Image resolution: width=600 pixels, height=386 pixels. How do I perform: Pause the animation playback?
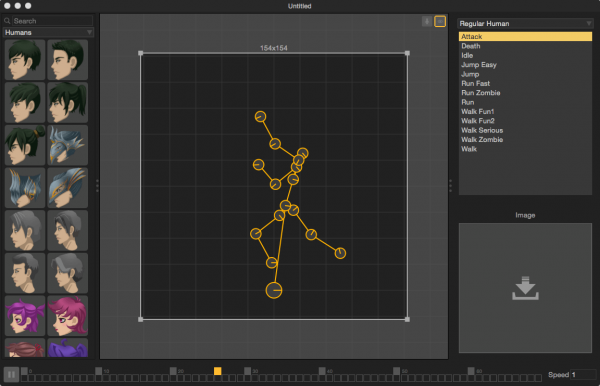tap(11, 374)
